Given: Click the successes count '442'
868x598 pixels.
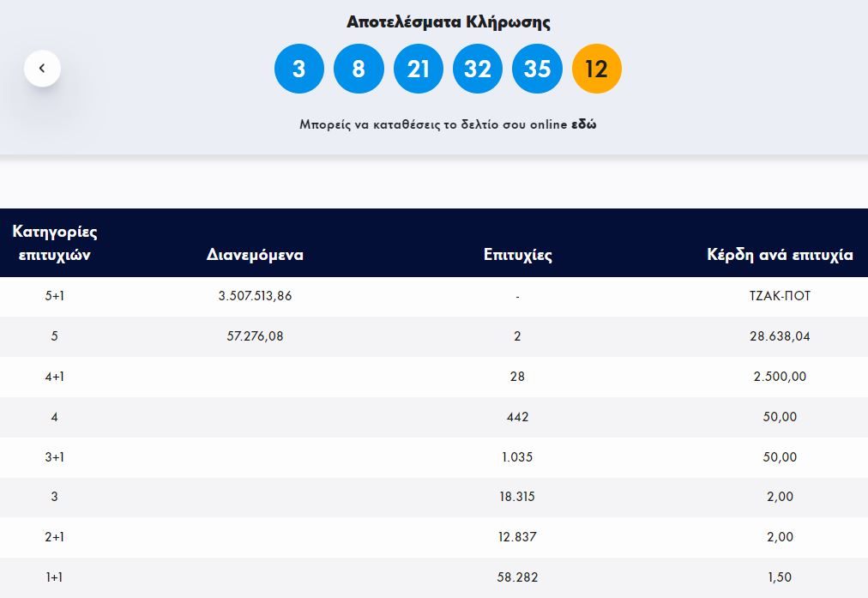Looking at the screenshot, I should 517,417.
